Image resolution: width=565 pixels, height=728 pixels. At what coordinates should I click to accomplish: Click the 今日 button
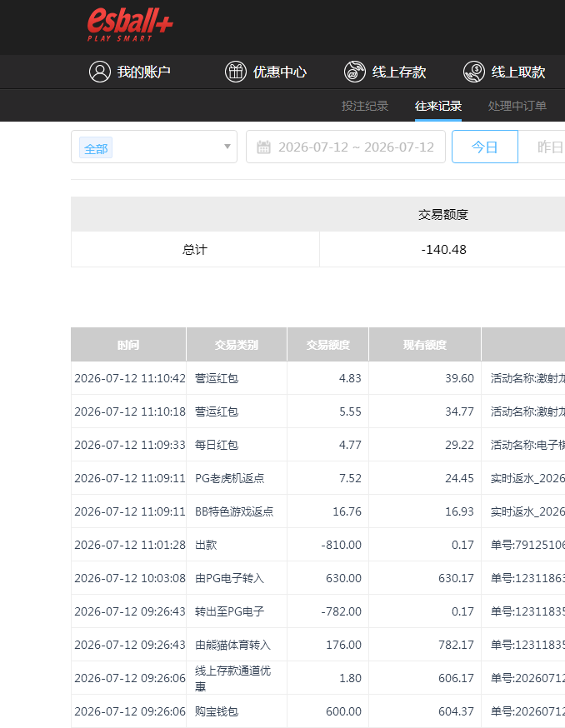485,147
